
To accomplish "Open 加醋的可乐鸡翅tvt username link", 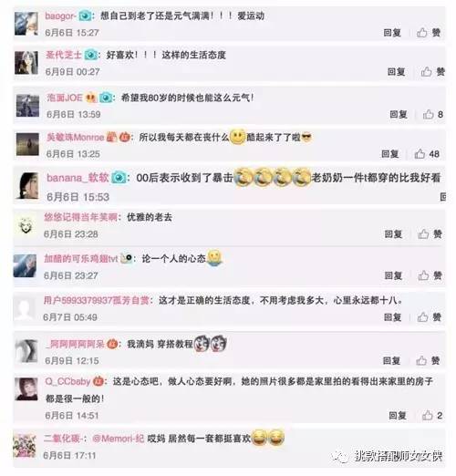I will coord(81,258).
